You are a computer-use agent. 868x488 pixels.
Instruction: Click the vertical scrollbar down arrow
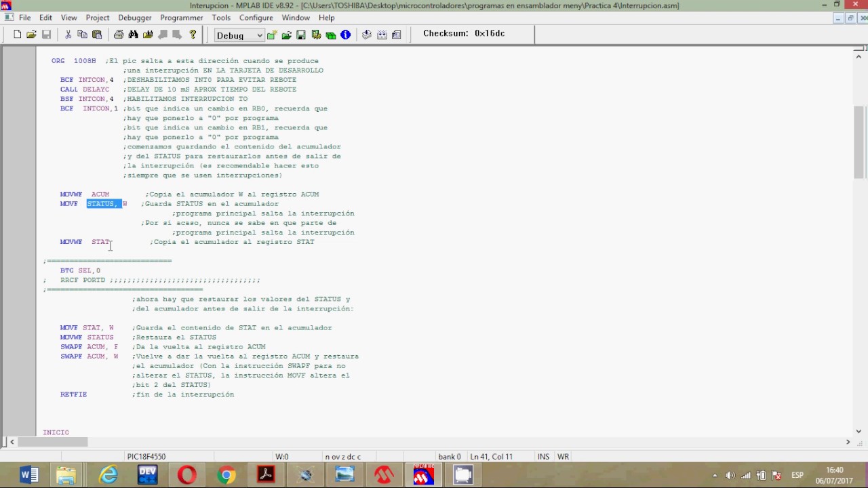859,431
